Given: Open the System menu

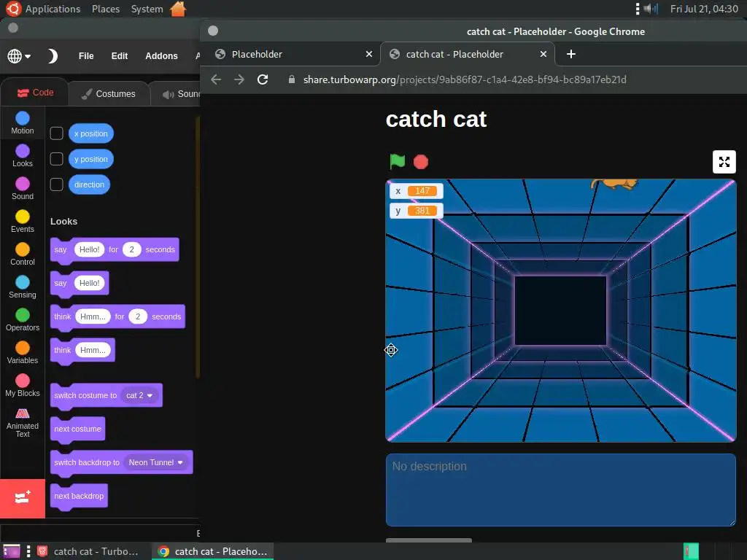Looking at the screenshot, I should 147,9.
